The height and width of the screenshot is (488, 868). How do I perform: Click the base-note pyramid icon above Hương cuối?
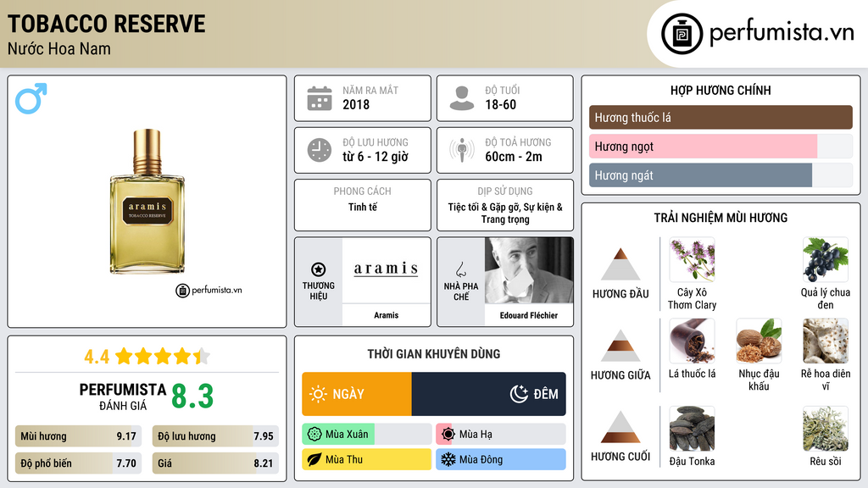620,427
